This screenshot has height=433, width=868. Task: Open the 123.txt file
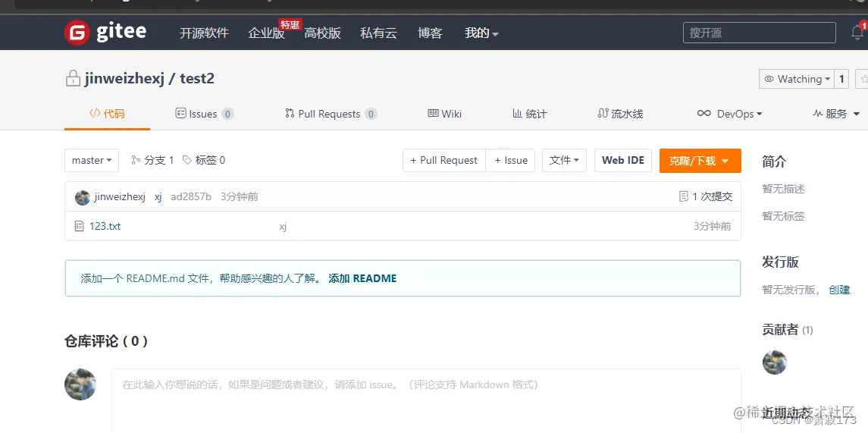(105, 226)
